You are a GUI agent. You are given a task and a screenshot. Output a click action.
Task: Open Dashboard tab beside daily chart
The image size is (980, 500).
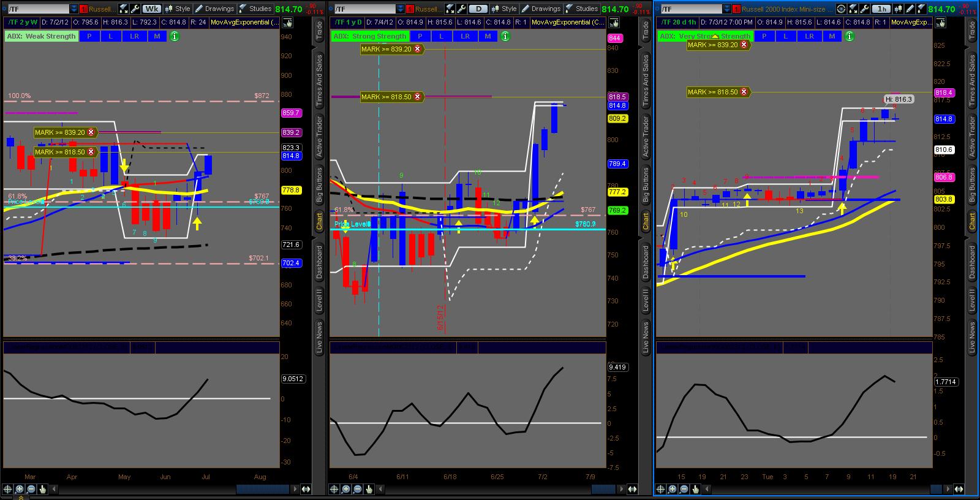coord(646,262)
